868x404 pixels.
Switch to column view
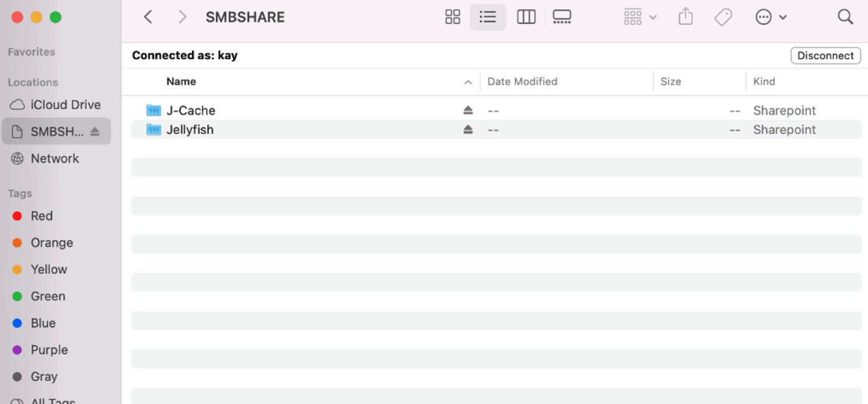click(526, 17)
